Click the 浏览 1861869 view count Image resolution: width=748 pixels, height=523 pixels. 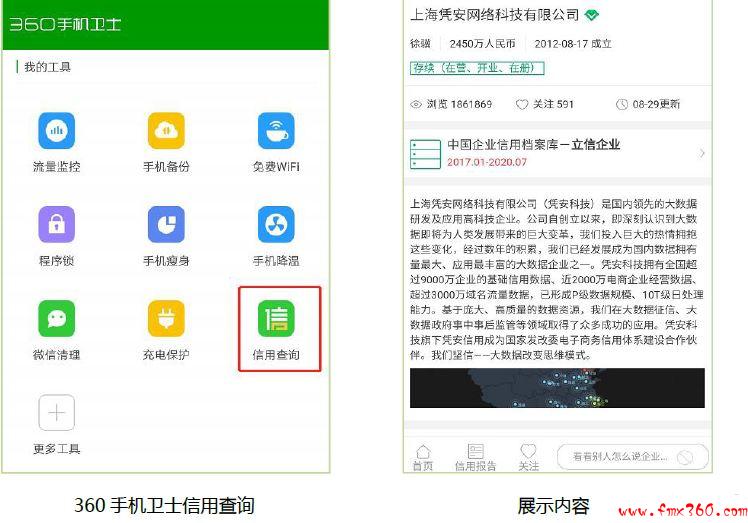459,104
